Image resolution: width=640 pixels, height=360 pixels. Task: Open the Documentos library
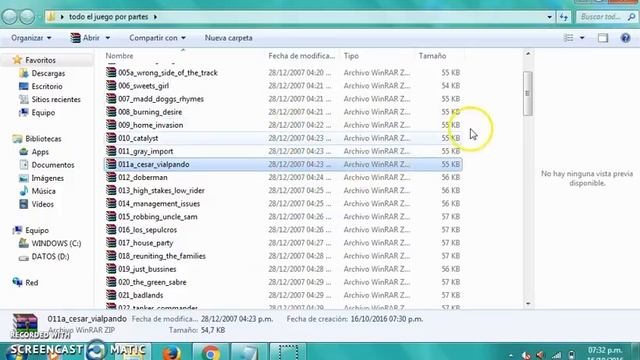tap(53, 165)
